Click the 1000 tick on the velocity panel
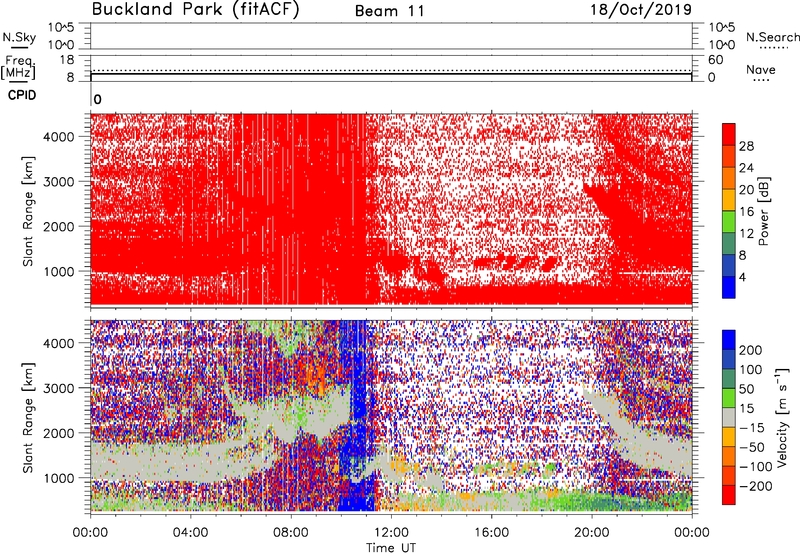800x554 pixels. [x=58, y=478]
